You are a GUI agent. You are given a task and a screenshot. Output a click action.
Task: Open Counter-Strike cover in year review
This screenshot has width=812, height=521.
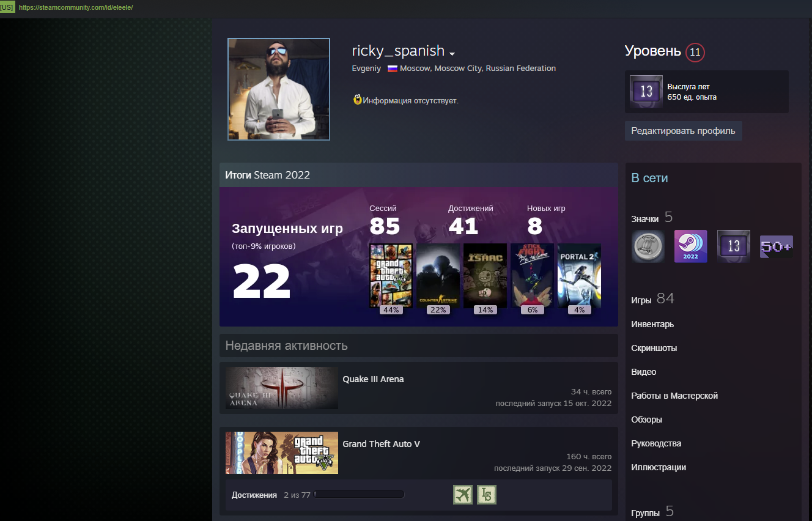coord(438,275)
